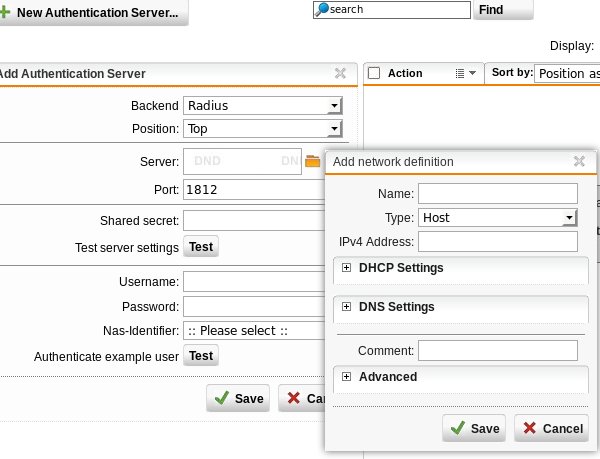Cancel the Add network definition dialog
The image size is (600, 459).
[x=551, y=428]
